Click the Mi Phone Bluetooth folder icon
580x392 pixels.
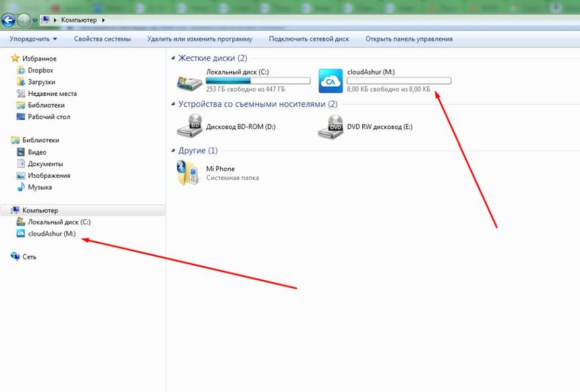point(188,173)
